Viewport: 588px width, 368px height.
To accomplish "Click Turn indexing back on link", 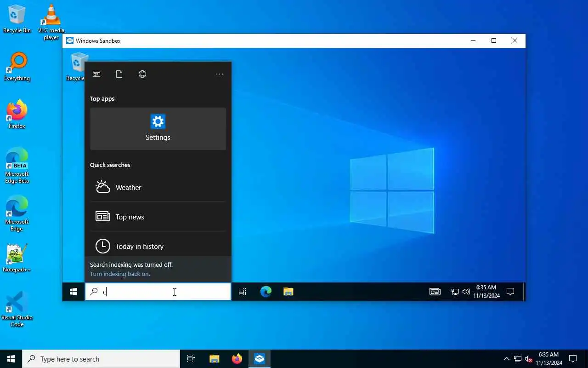I will click(120, 274).
